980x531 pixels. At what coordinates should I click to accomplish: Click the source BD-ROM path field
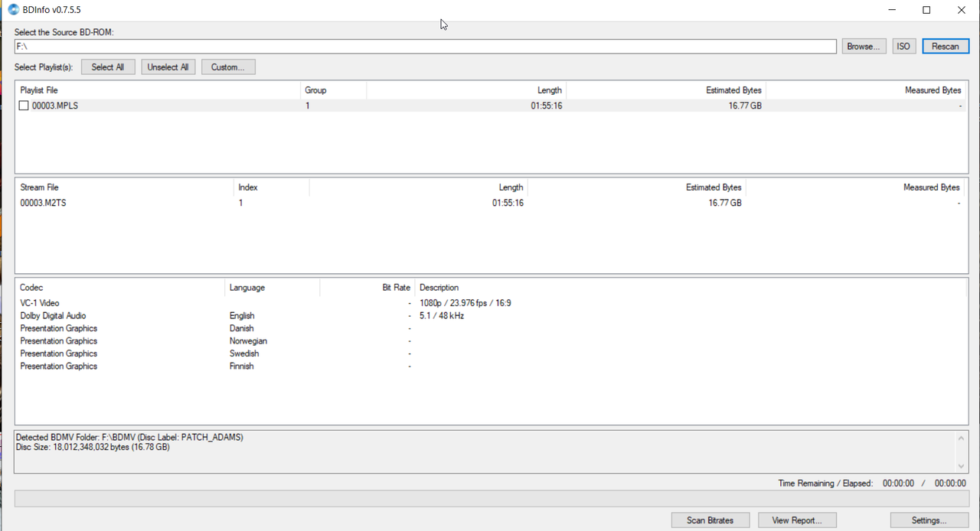(x=425, y=47)
